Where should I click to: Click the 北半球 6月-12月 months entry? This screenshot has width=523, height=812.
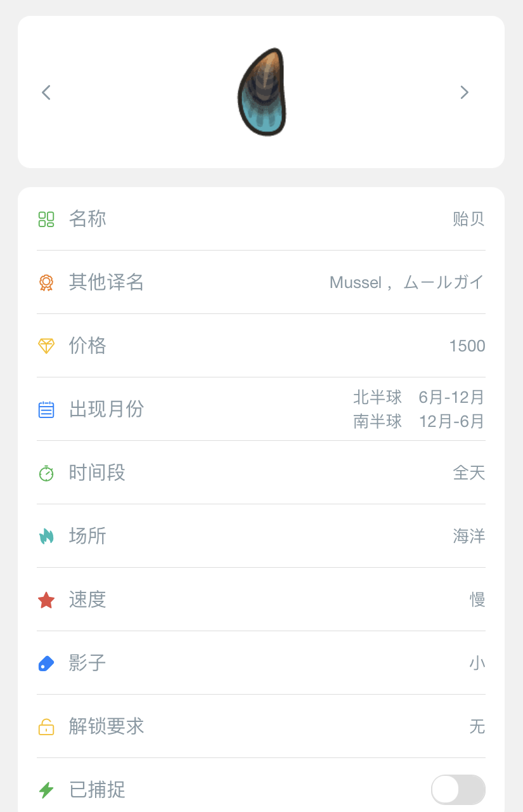point(419,397)
